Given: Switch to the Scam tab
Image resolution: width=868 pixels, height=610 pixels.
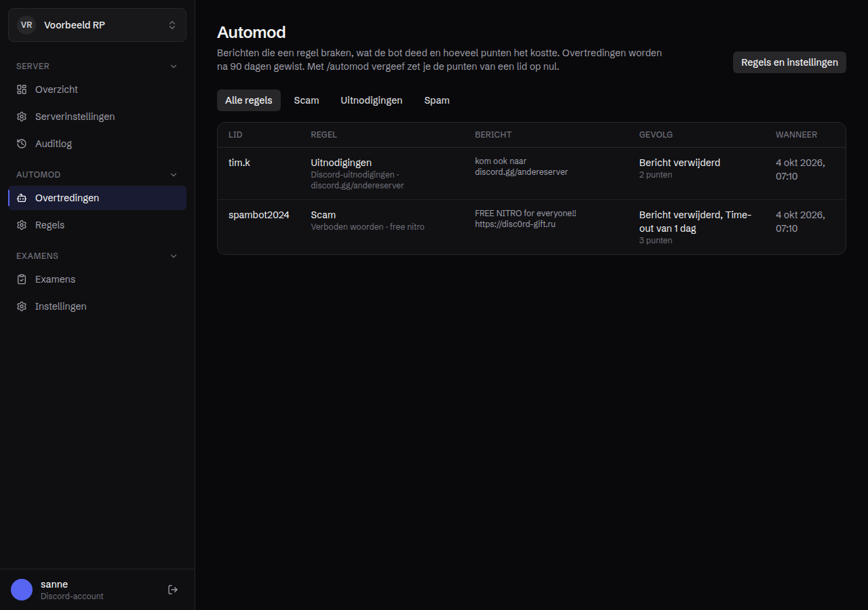Looking at the screenshot, I should click(x=307, y=100).
